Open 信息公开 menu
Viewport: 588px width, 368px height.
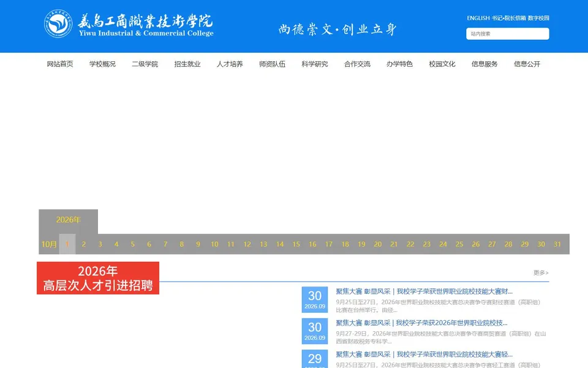(x=527, y=64)
